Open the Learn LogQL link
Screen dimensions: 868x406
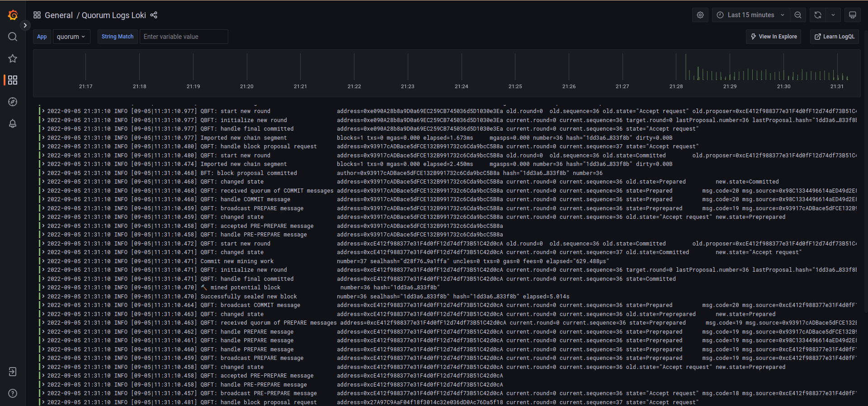pos(835,37)
